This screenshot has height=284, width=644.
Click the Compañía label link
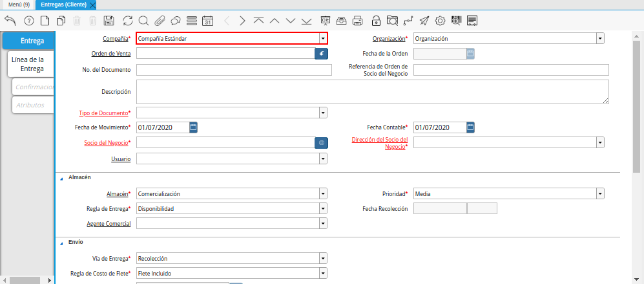pos(116,39)
